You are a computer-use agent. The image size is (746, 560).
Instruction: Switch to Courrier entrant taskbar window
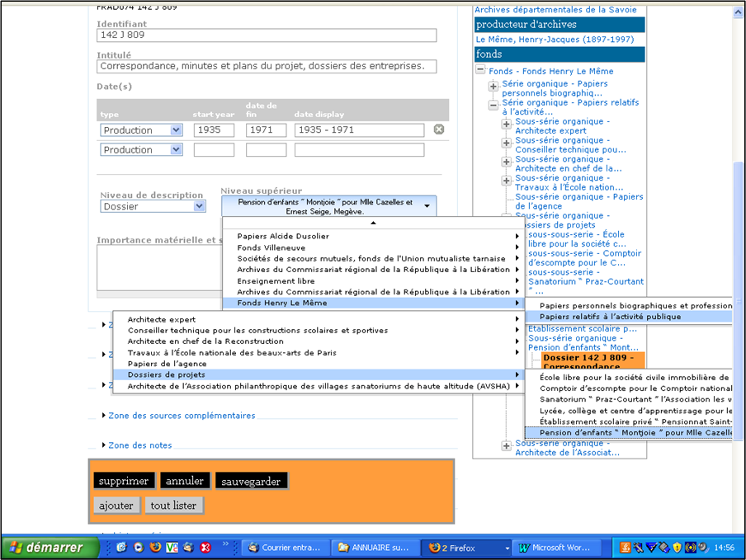[285, 548]
